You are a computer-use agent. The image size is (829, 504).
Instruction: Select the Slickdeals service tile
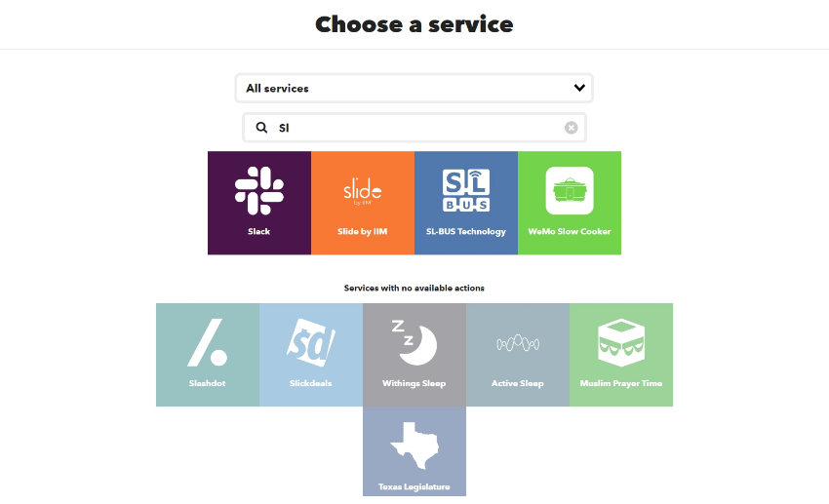coord(311,355)
